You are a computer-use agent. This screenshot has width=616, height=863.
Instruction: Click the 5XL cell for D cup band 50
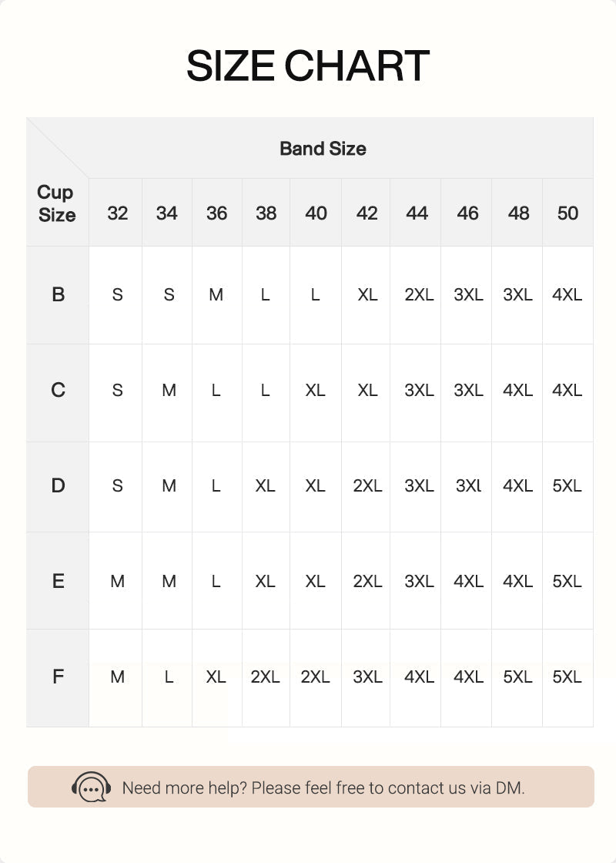(567, 486)
